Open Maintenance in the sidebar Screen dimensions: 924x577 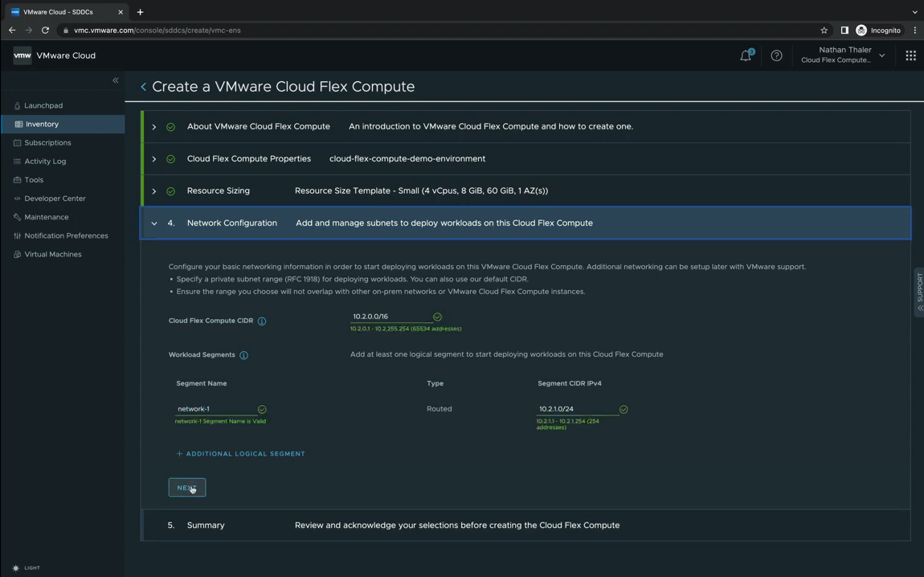click(47, 217)
